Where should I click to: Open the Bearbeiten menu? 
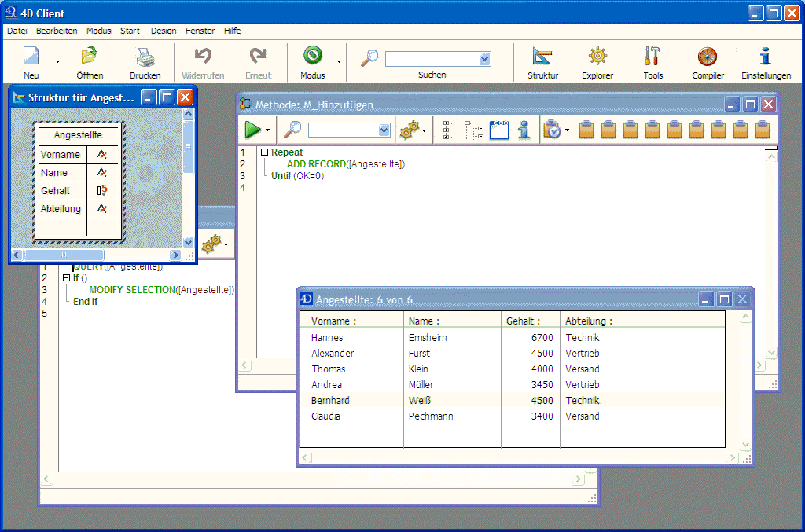(57, 31)
